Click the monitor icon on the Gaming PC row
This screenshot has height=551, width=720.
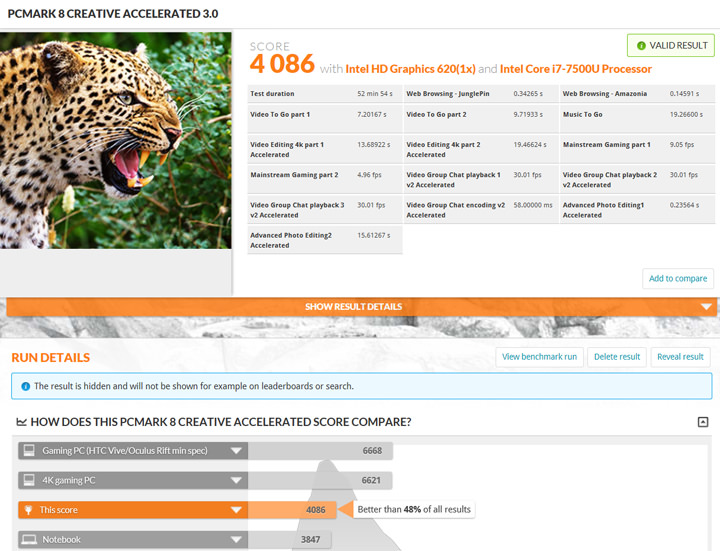click(29, 451)
